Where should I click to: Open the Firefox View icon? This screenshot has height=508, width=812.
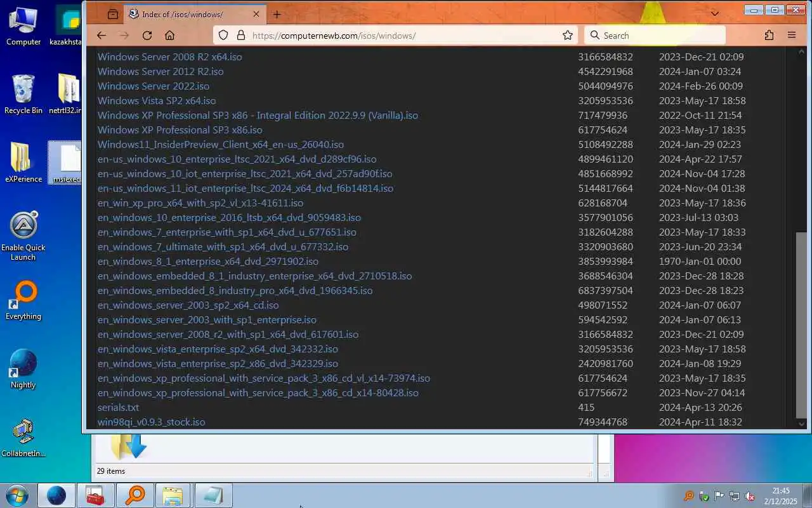(113, 14)
